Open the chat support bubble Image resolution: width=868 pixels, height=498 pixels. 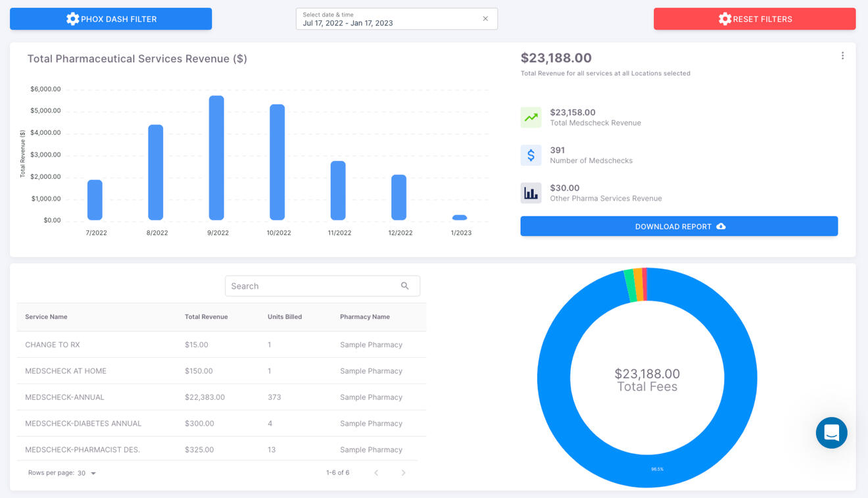tap(831, 433)
